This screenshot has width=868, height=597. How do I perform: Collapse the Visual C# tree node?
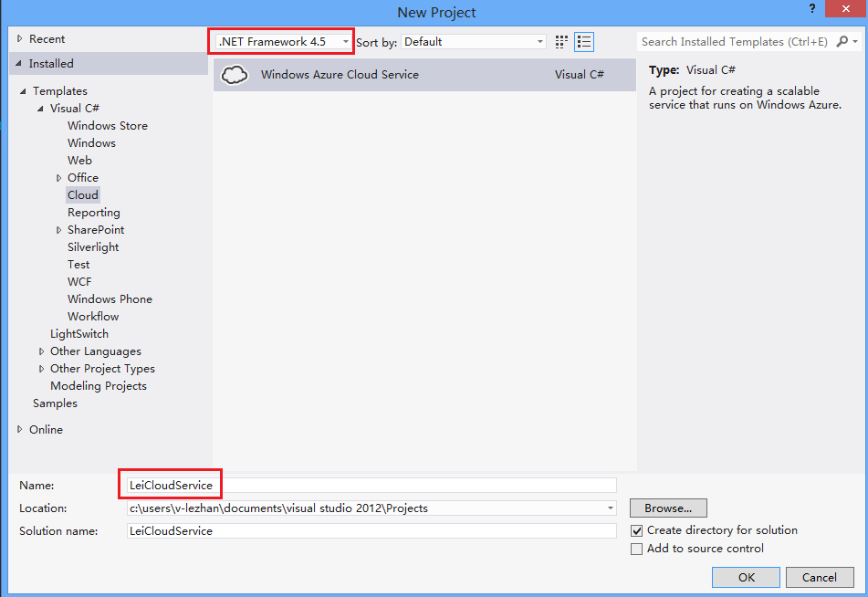pyautogui.click(x=40, y=109)
